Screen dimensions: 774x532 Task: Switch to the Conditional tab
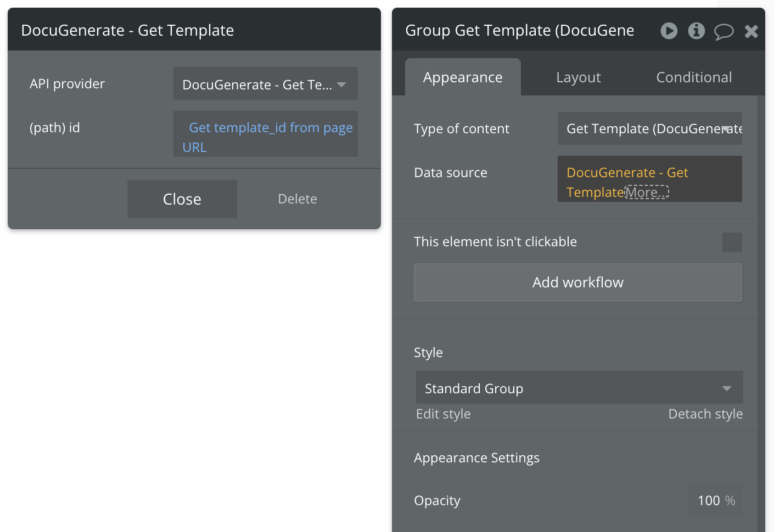click(x=694, y=77)
